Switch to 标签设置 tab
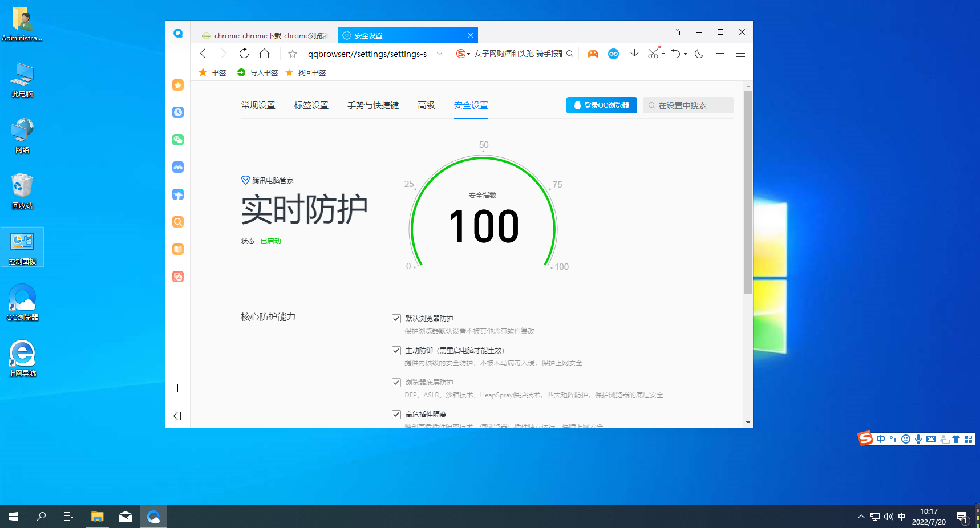The image size is (980, 528). pos(311,105)
